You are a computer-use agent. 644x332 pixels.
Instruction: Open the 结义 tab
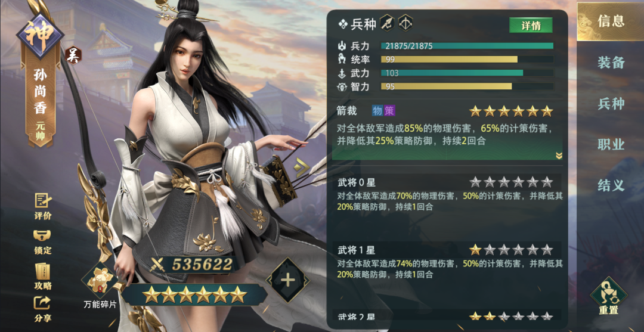(x=611, y=185)
